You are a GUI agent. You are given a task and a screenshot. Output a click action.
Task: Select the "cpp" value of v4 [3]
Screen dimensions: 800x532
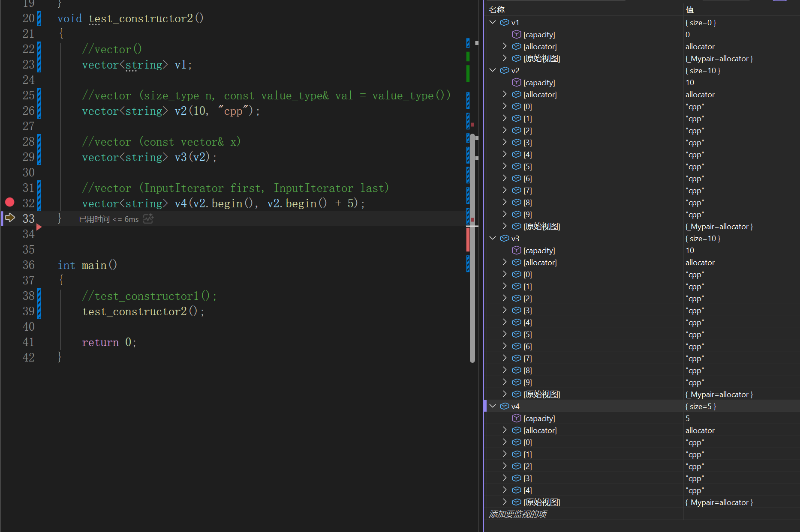[695, 478]
